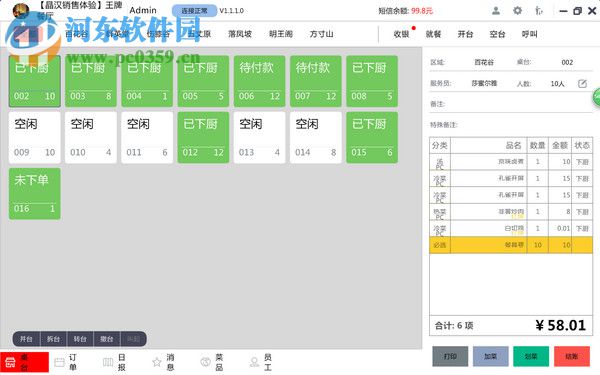Filter tables by 空台 status
The height and width of the screenshot is (375, 600).
point(497,34)
